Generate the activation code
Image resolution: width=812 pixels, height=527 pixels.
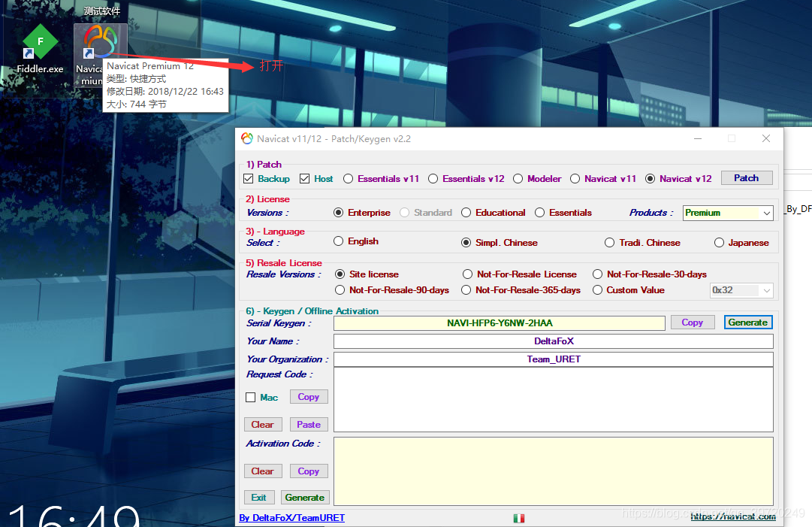click(x=304, y=498)
